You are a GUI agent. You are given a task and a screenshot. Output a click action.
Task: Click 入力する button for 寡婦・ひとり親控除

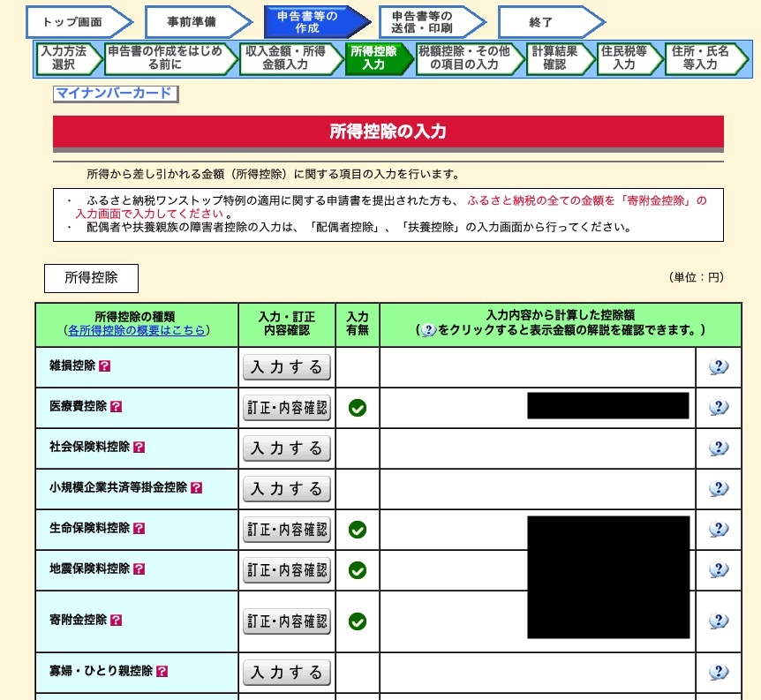point(286,673)
